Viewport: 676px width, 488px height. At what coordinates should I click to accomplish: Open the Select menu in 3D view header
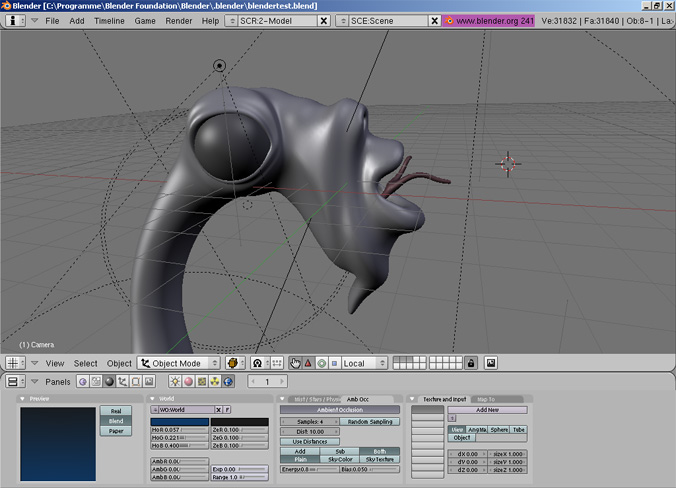(x=85, y=363)
